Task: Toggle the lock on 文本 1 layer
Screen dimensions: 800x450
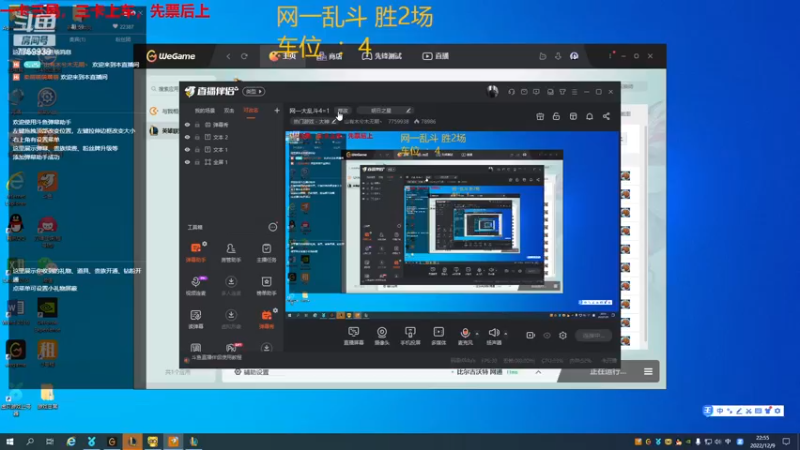Action: pos(197,149)
